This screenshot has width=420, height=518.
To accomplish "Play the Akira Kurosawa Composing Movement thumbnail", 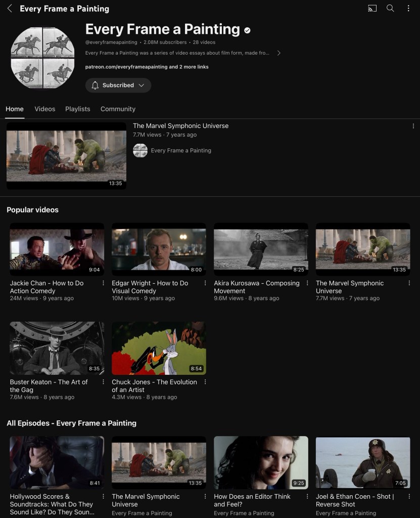I will [x=261, y=249].
